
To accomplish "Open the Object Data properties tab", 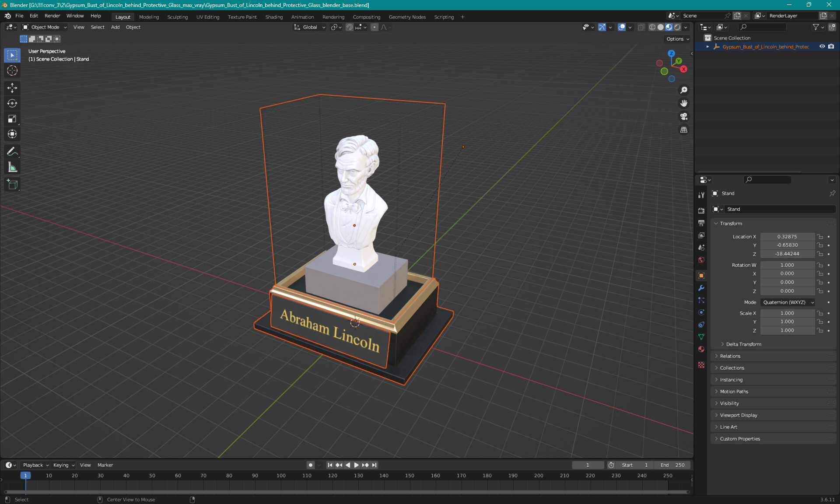I will coord(701,337).
